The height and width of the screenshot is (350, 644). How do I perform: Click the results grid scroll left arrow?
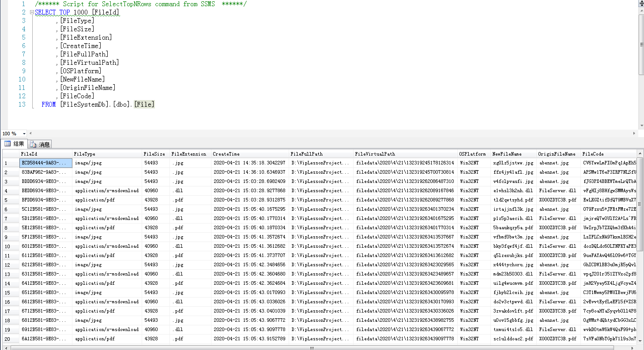6,347
